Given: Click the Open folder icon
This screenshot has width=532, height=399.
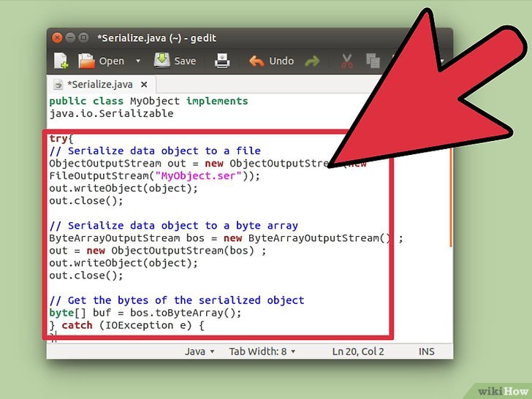Looking at the screenshot, I should click(x=86, y=61).
